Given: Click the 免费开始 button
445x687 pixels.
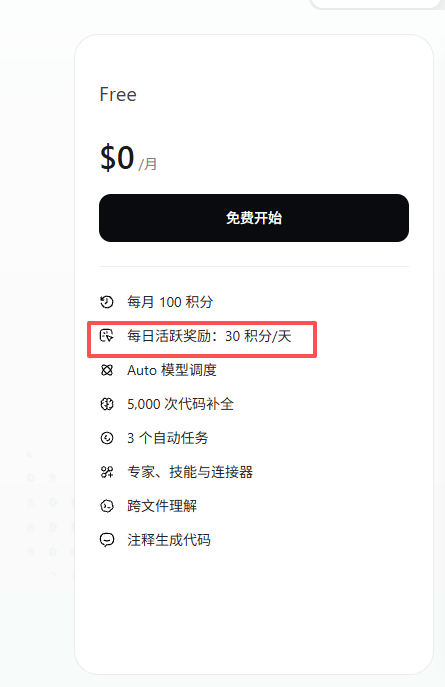Looking at the screenshot, I should pyautogui.click(x=254, y=218).
